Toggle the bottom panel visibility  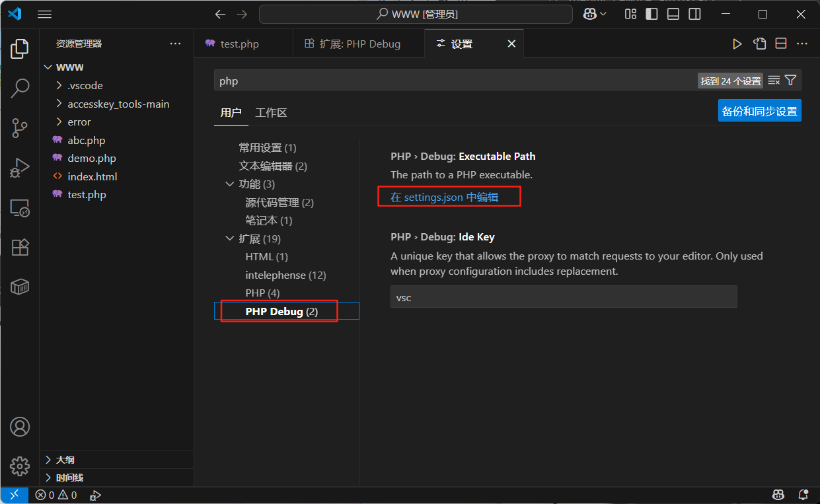click(x=673, y=15)
